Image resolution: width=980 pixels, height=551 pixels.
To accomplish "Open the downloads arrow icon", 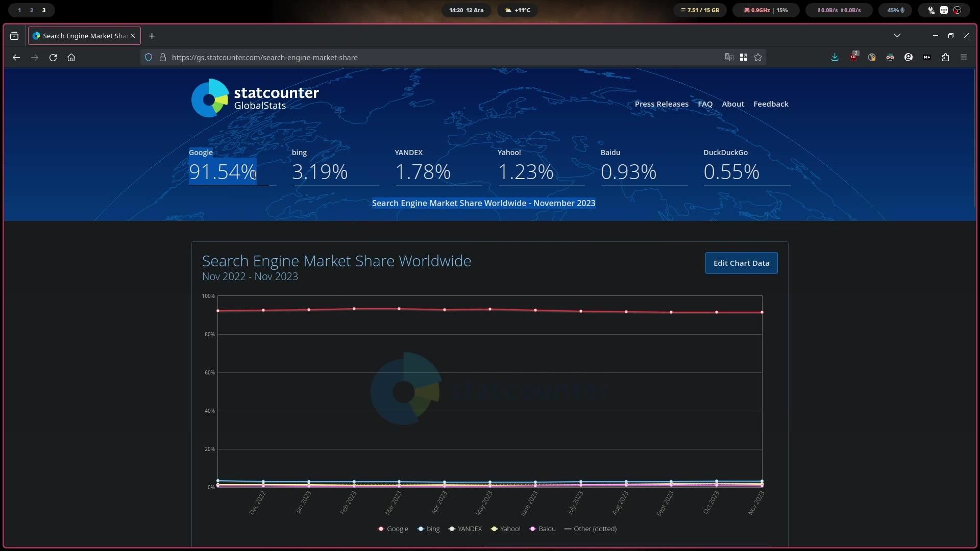I will tap(835, 58).
